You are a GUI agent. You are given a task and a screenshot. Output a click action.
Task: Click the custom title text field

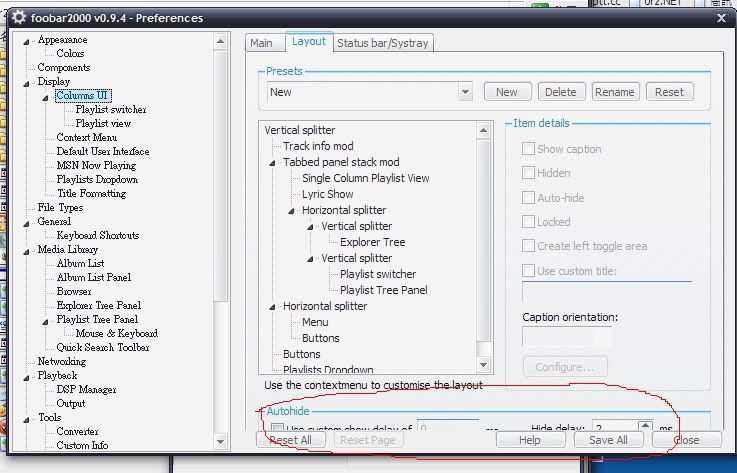click(607, 291)
